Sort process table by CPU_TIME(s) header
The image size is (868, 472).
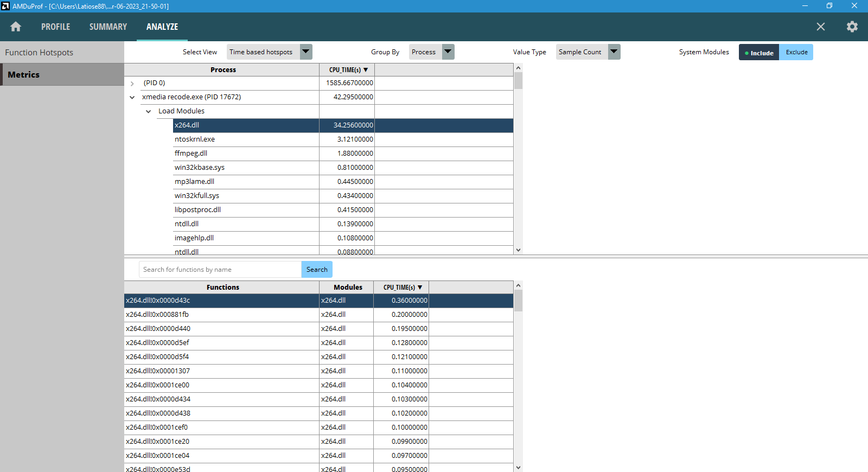(x=347, y=70)
